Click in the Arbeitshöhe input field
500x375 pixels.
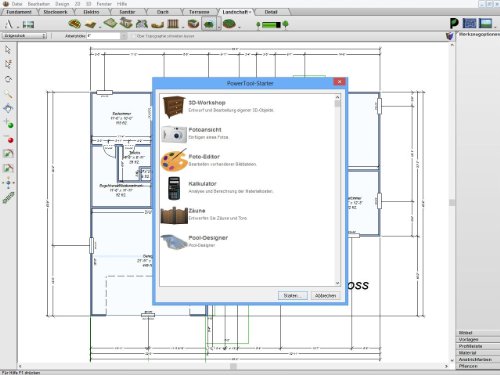click(103, 36)
